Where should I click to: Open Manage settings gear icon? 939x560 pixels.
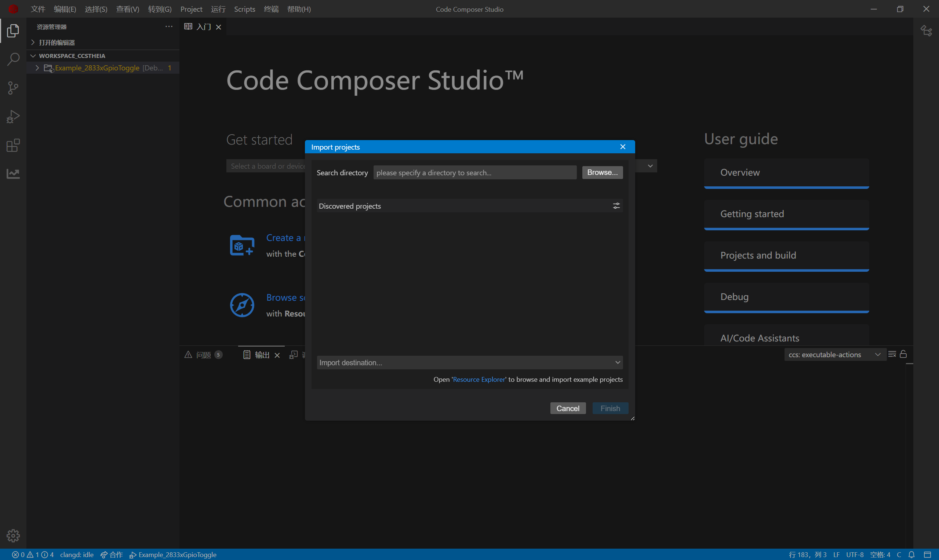tap(13, 535)
